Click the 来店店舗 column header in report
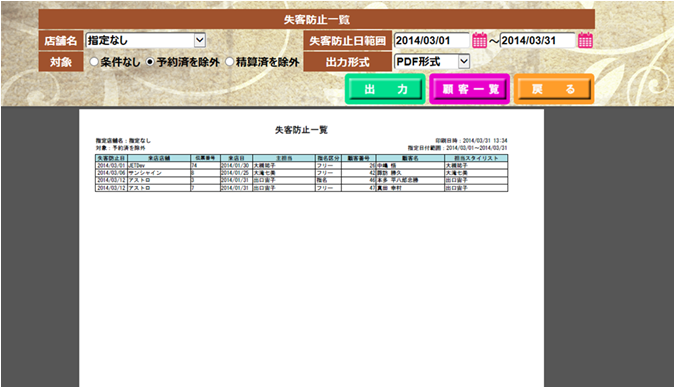Screen dimensions: 675x388 (x=159, y=158)
